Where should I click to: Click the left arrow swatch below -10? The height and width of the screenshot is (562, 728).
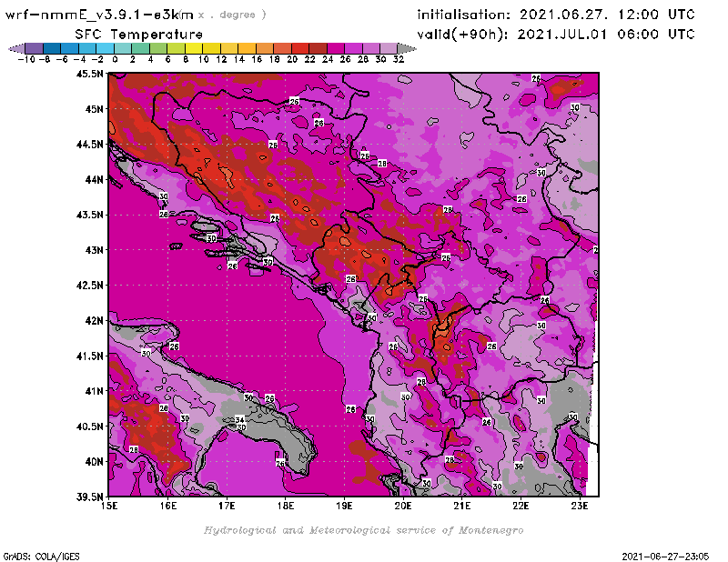[x=16, y=48]
